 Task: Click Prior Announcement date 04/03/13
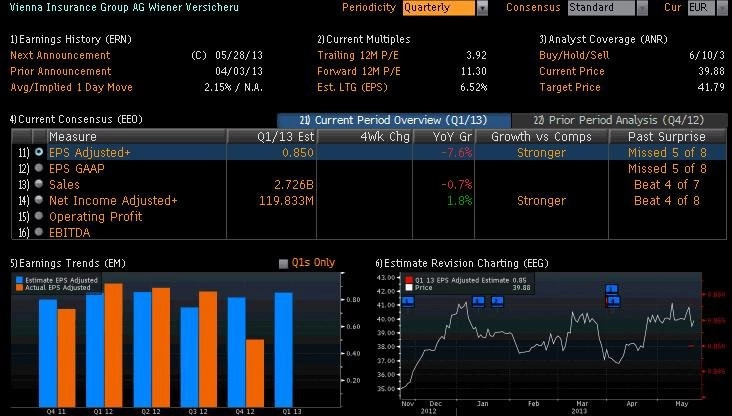(x=239, y=71)
